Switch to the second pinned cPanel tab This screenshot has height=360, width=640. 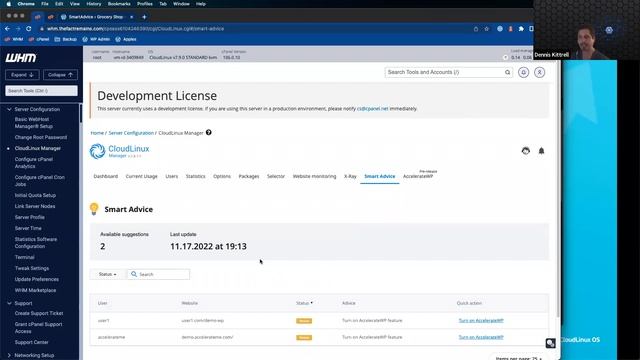(51, 17)
